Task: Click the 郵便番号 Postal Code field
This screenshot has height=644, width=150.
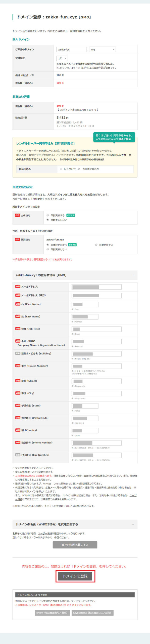Action: tap(85, 418)
